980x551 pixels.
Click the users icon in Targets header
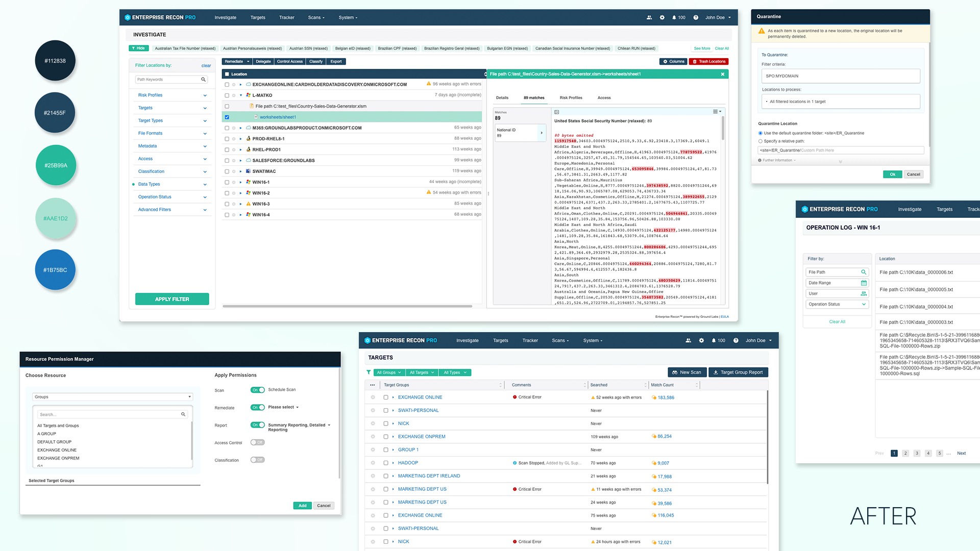point(688,340)
